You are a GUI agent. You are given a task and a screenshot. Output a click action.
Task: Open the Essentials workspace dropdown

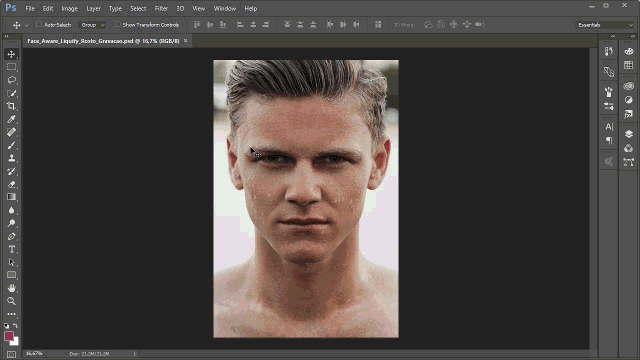tap(604, 25)
